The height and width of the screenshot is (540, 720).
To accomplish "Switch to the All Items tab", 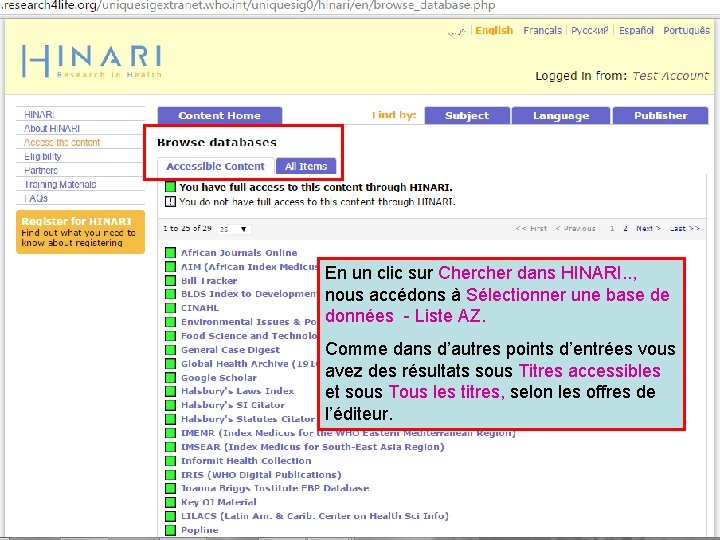I will pyautogui.click(x=306, y=166).
